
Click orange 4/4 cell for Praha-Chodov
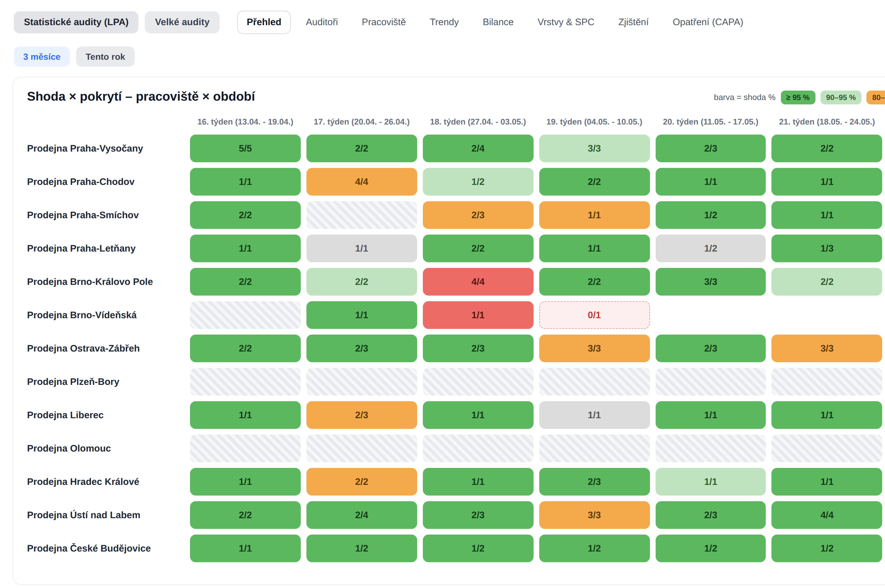tap(361, 181)
